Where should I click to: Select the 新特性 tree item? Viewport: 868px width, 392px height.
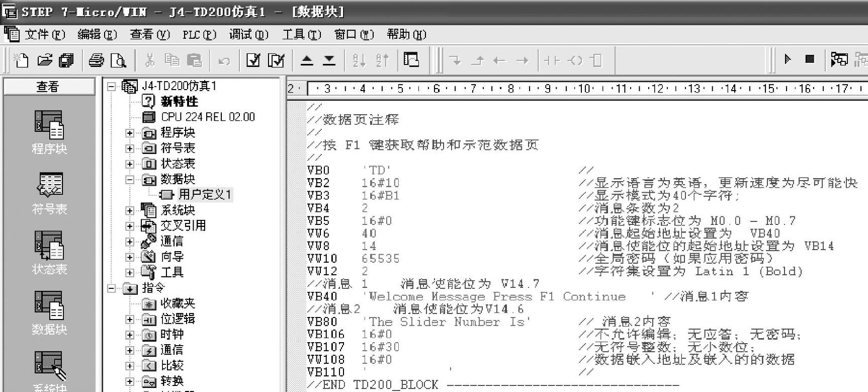pos(179,102)
